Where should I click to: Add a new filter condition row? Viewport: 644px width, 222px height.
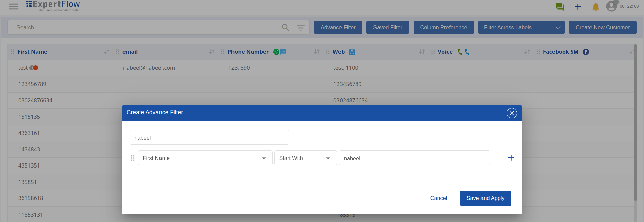coord(511,158)
